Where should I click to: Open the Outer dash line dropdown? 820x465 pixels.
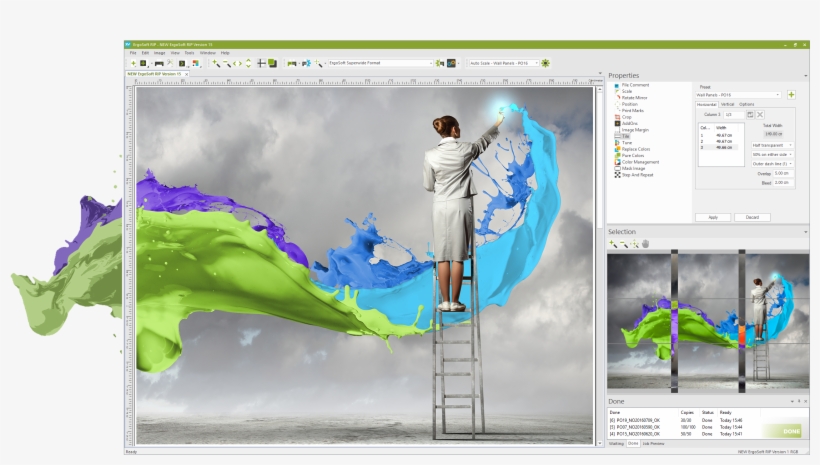tap(773, 163)
